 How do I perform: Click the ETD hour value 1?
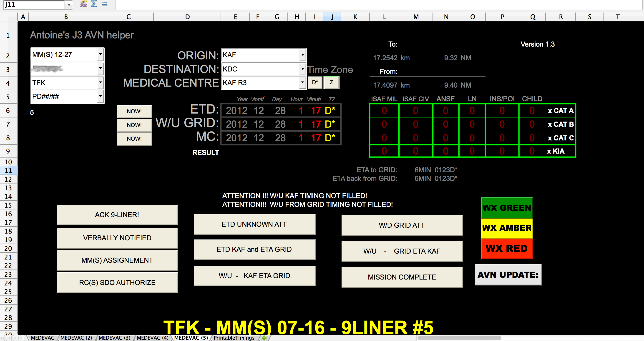pos(301,110)
